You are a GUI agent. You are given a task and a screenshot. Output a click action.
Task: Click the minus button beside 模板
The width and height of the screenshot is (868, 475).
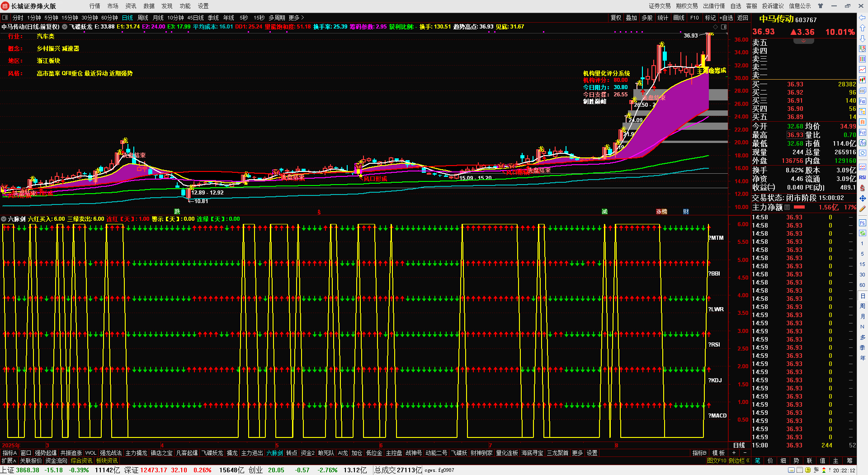point(745,453)
